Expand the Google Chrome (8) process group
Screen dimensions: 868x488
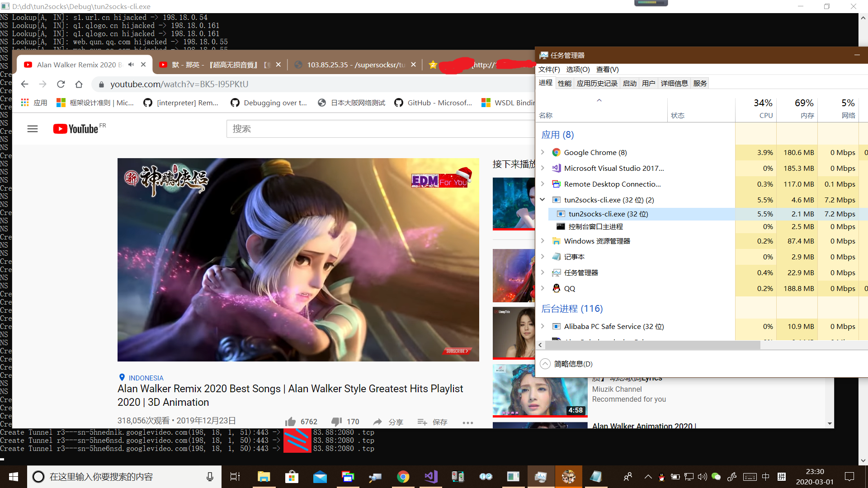pos(542,152)
